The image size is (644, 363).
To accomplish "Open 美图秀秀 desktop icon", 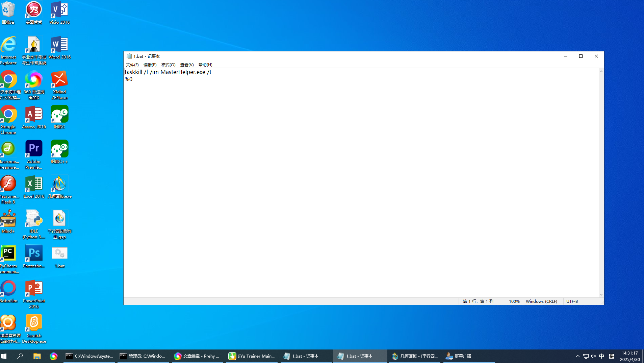I will tap(34, 13).
